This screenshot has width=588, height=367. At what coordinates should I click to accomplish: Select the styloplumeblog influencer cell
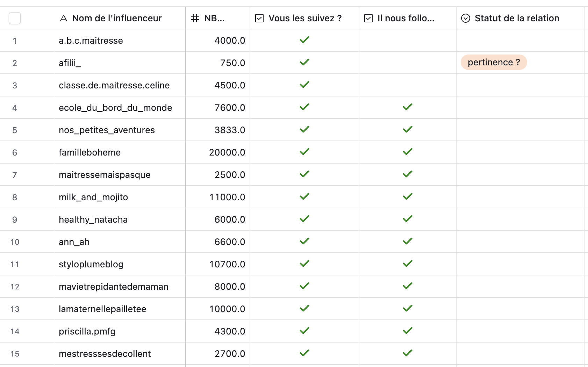(91, 264)
